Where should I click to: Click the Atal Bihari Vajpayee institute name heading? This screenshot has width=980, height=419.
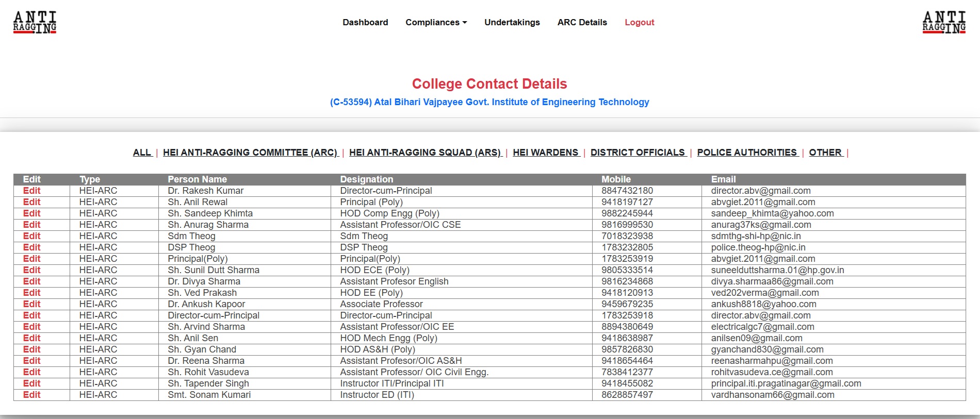pyautogui.click(x=489, y=102)
